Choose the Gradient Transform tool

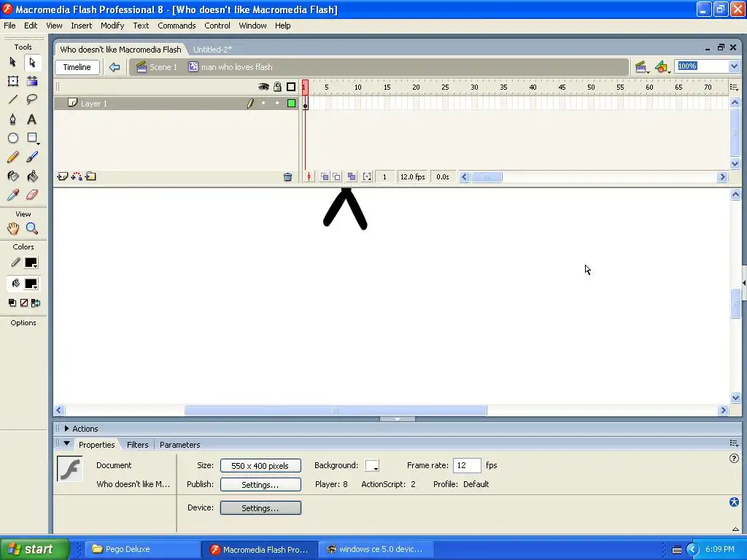tap(32, 81)
